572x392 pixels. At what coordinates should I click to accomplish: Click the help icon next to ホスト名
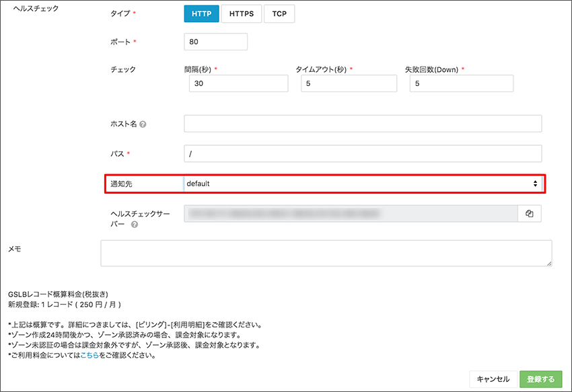(x=143, y=124)
